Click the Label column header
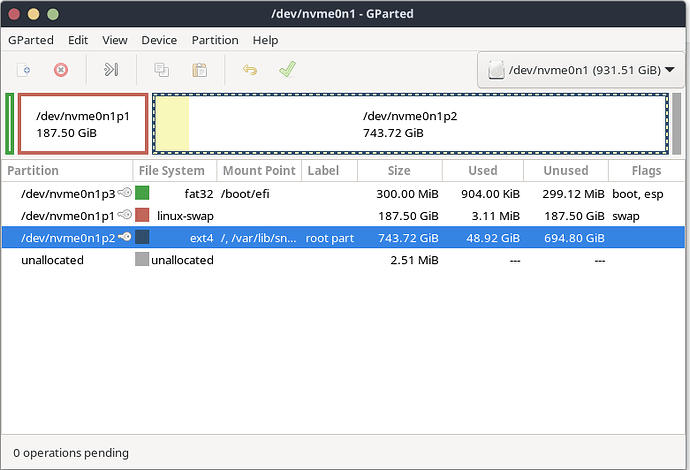This screenshot has height=470, width=690. tap(330, 171)
